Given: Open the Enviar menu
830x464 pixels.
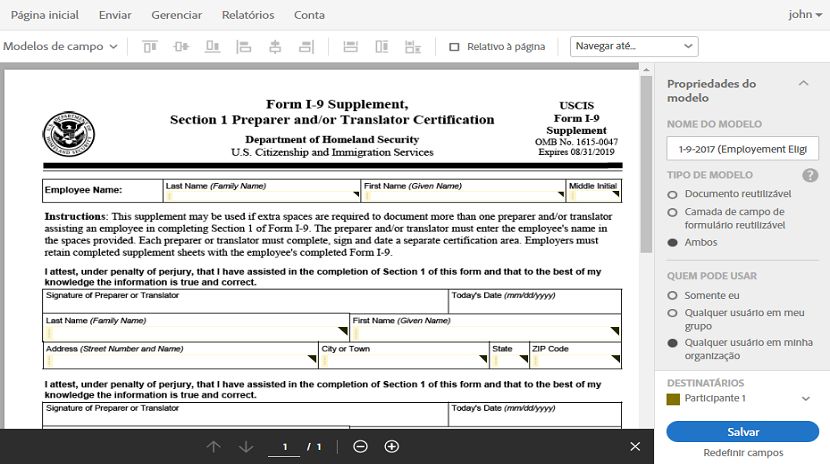Looking at the screenshot, I should 115,15.
